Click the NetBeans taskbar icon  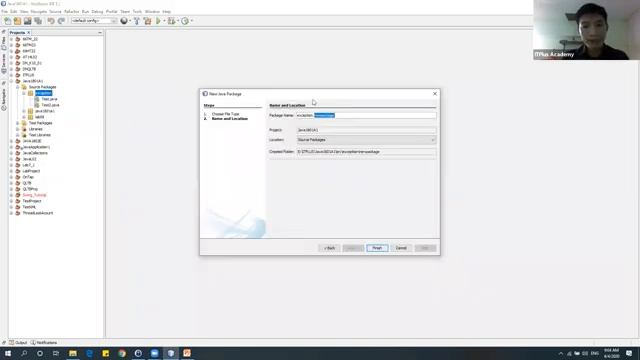click(171, 353)
